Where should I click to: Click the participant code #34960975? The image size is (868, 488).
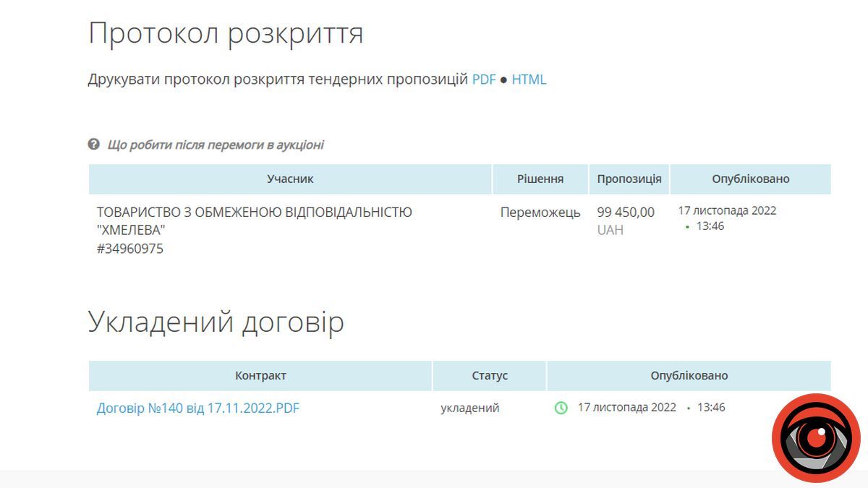130,249
